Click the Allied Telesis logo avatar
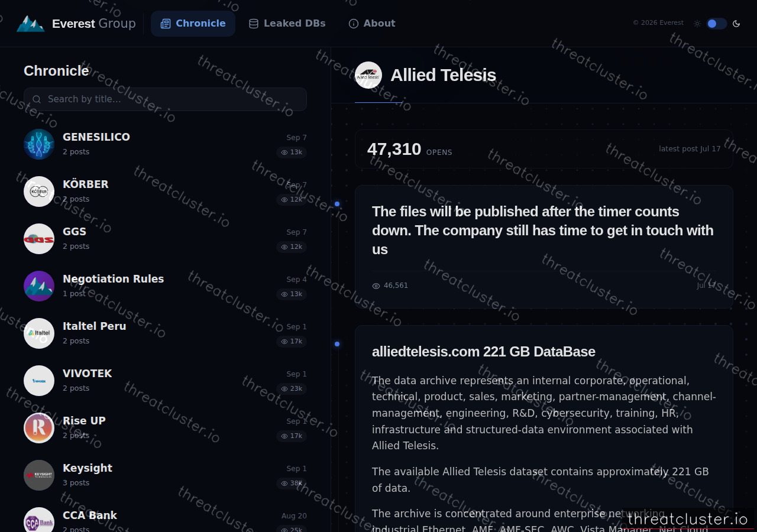This screenshot has width=757, height=532. (368, 75)
